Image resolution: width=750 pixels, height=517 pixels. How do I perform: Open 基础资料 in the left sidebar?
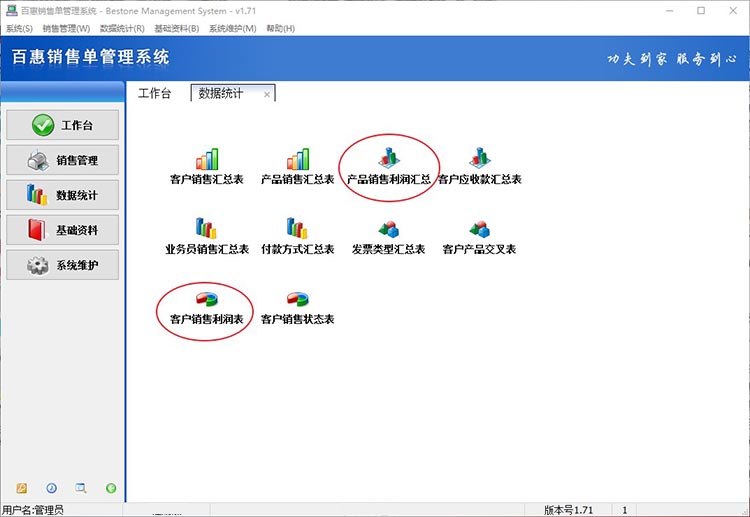coord(63,230)
